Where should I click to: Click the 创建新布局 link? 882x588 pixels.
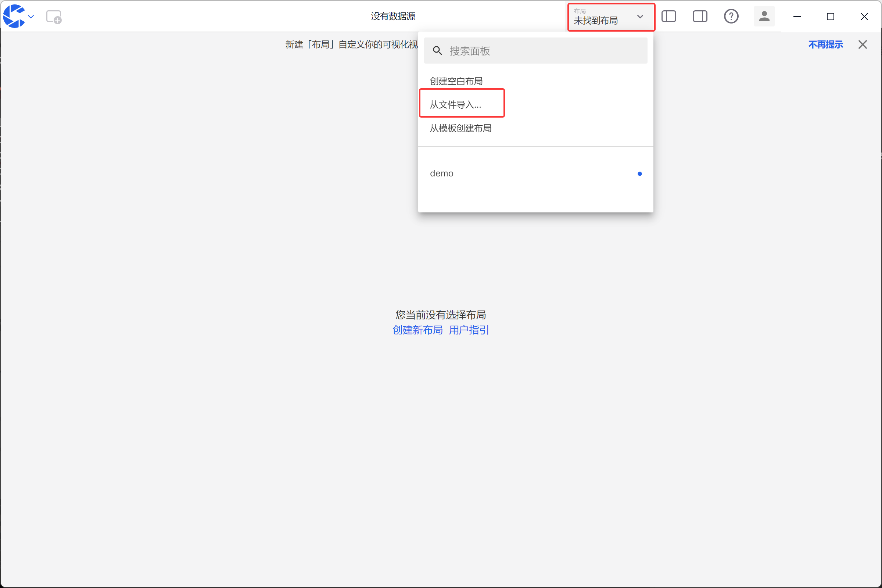pos(418,330)
